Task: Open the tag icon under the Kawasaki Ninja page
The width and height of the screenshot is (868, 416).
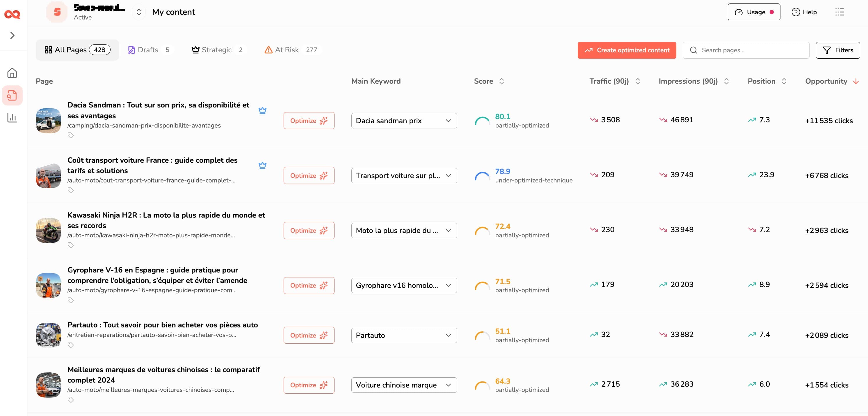Action: coord(71,245)
